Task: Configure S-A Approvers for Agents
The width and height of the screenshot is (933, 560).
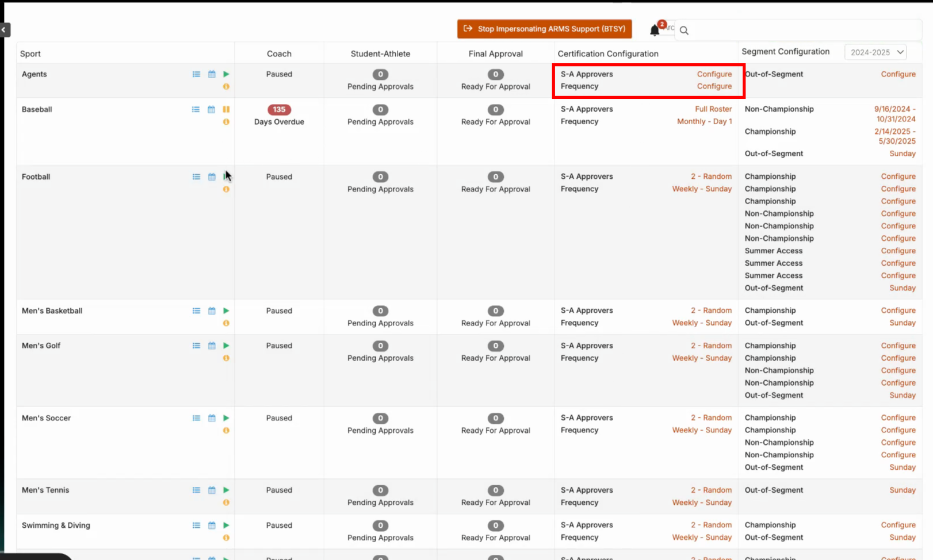Action: (x=714, y=74)
